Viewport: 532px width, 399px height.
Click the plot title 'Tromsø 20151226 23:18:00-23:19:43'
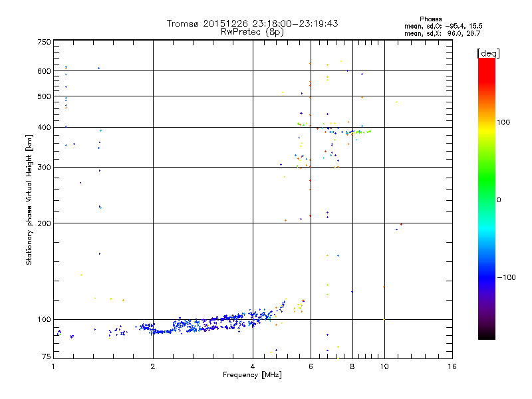click(x=252, y=23)
